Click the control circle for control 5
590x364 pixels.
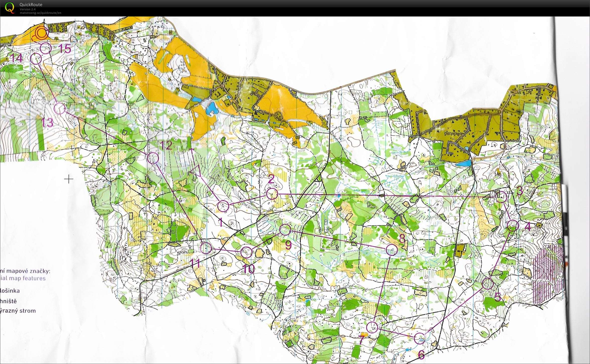[488, 284]
